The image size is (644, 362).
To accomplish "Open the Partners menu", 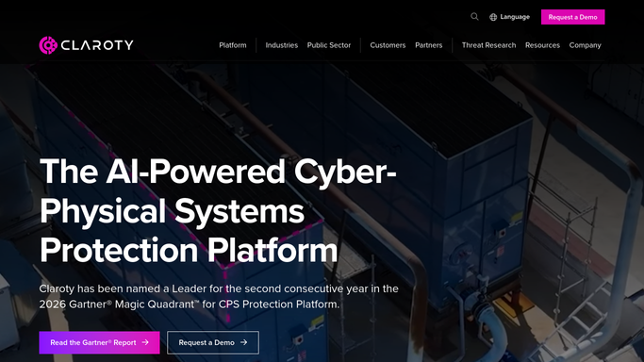I will pyautogui.click(x=428, y=45).
